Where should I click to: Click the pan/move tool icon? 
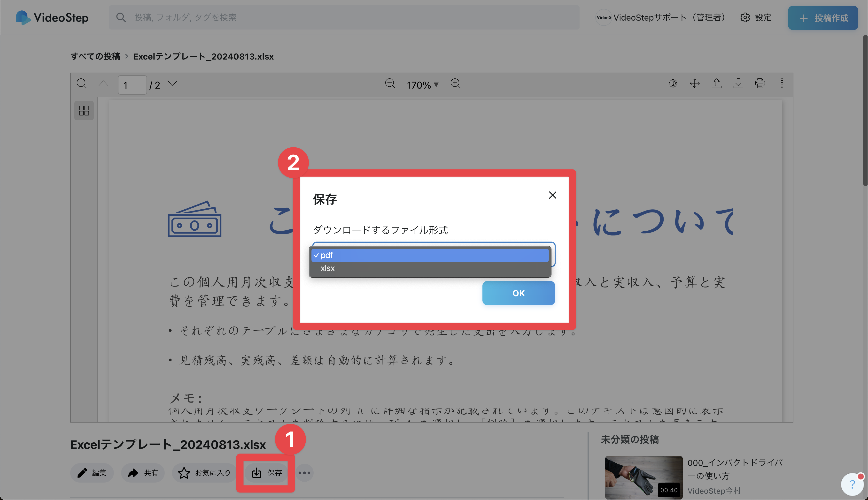(x=694, y=83)
